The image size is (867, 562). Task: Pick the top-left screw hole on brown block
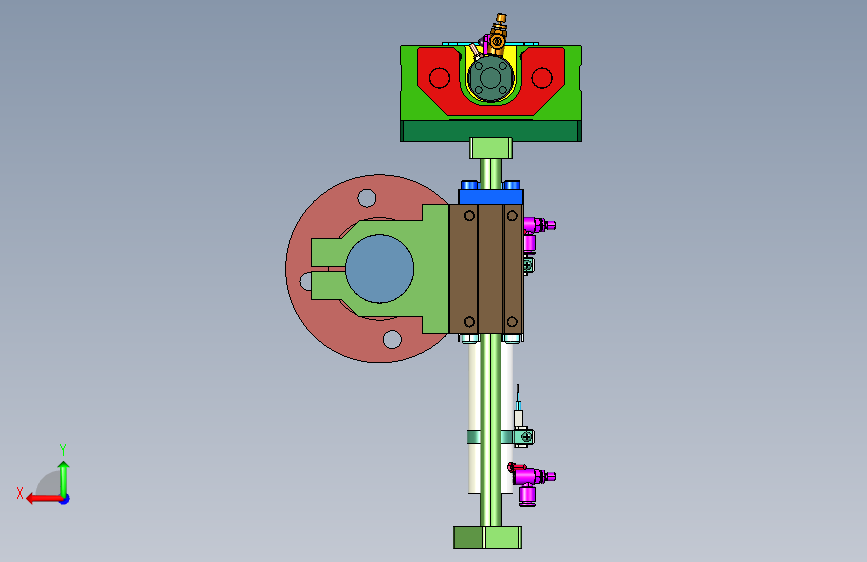(x=469, y=215)
